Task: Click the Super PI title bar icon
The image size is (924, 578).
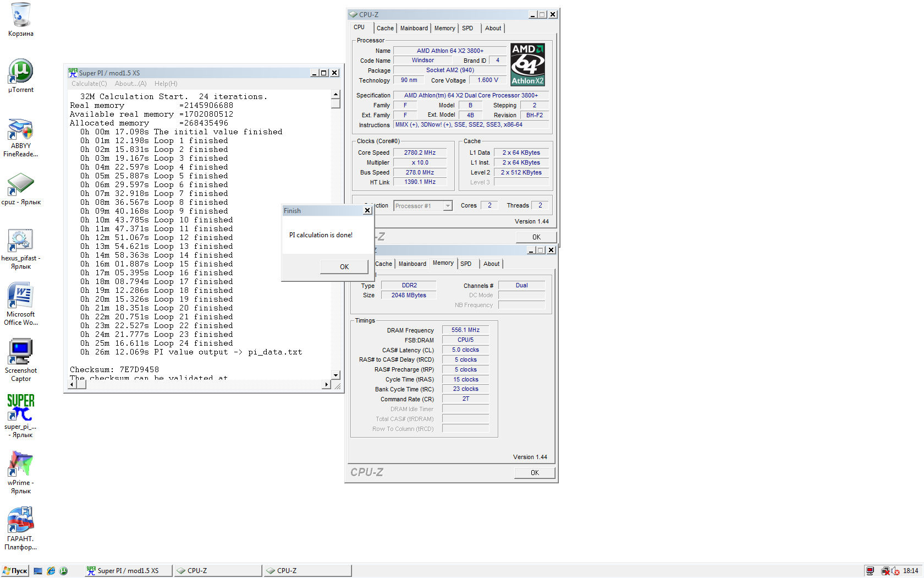Action: pyautogui.click(x=73, y=73)
